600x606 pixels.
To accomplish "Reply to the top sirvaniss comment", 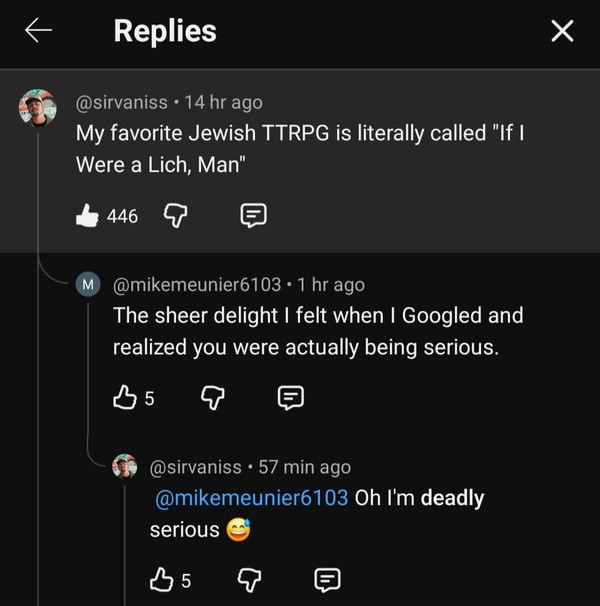I will pos(252,215).
